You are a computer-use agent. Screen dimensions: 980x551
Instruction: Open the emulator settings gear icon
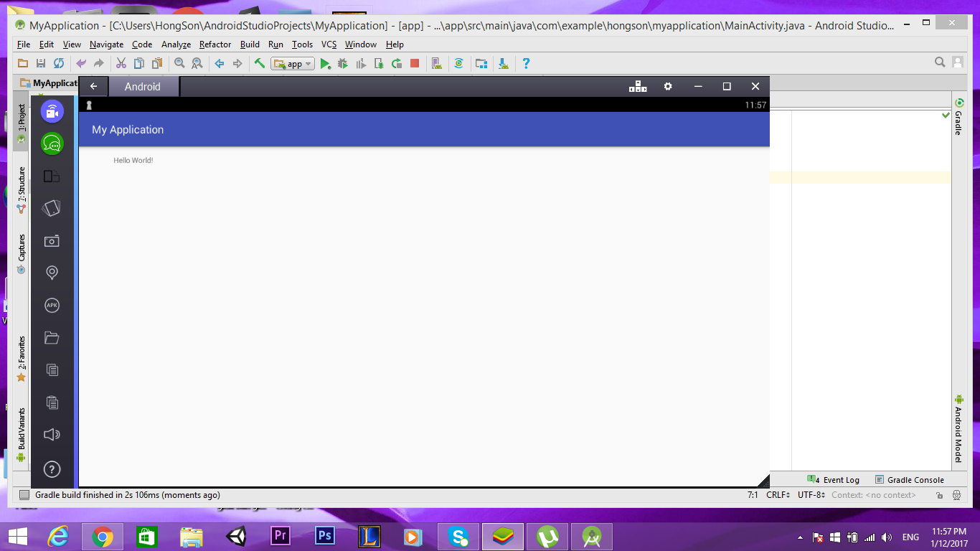668,86
